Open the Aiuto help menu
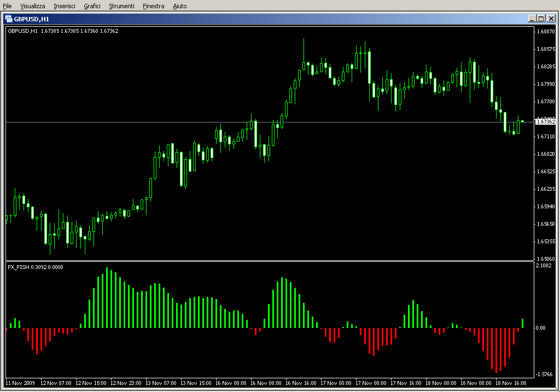 pos(179,6)
